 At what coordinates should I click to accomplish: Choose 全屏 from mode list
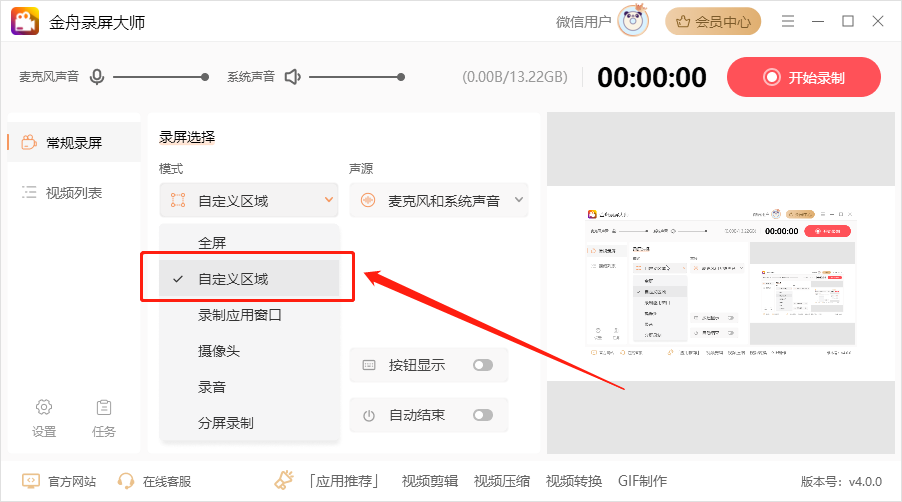pyautogui.click(x=212, y=243)
